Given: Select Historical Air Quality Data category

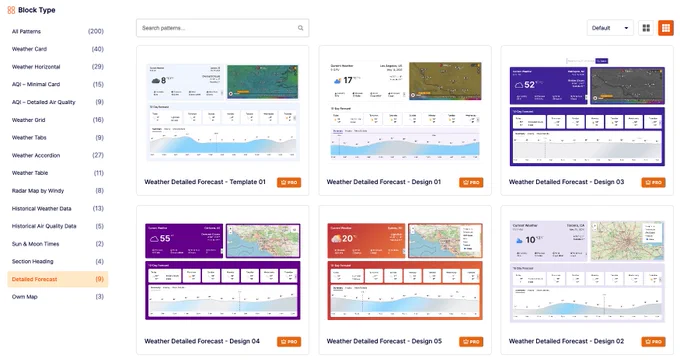Looking at the screenshot, I should [x=58, y=226].
